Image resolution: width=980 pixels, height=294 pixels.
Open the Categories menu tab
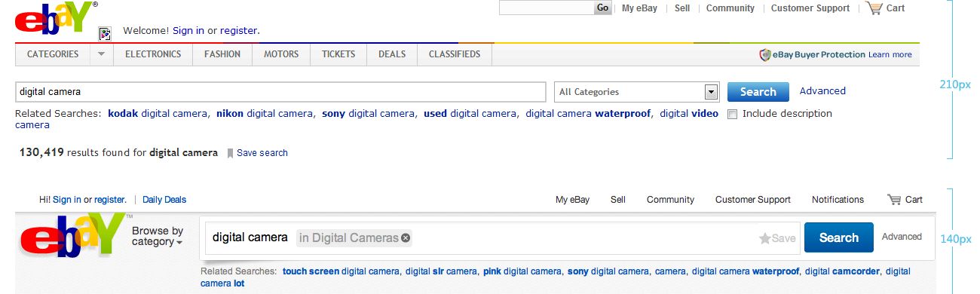[53, 54]
